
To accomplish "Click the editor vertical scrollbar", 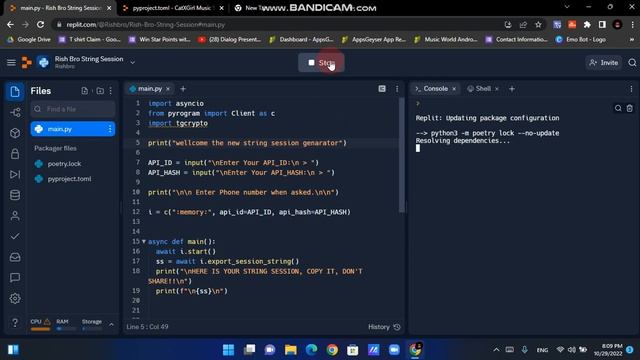I will pos(402,155).
